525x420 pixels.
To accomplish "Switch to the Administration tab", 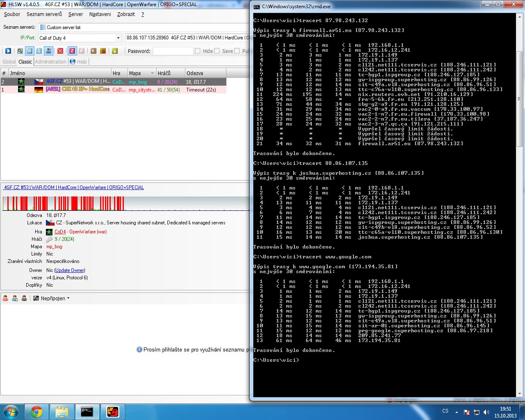I will [x=51, y=62].
